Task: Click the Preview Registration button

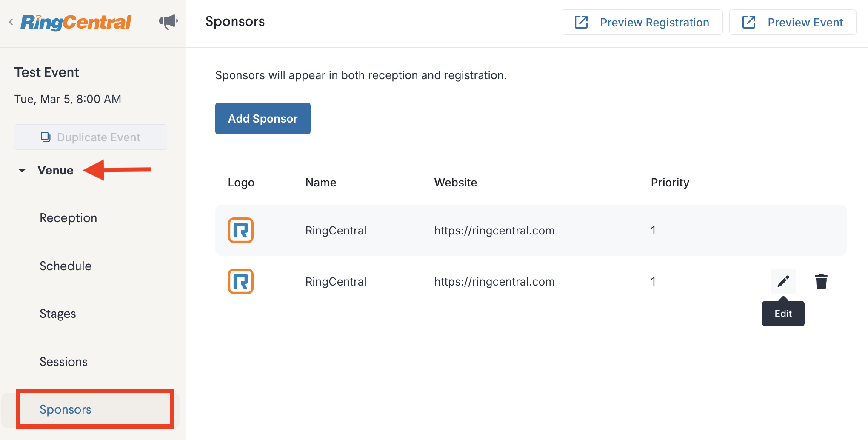Action: [x=642, y=22]
